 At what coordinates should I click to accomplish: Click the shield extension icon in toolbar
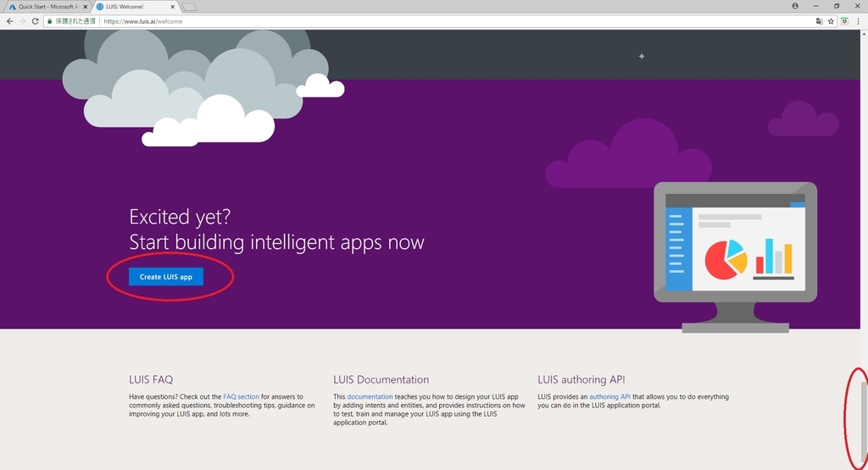click(x=845, y=21)
